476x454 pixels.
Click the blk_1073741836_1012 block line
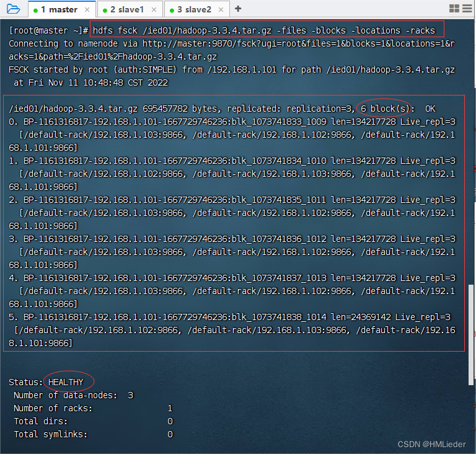(232, 239)
